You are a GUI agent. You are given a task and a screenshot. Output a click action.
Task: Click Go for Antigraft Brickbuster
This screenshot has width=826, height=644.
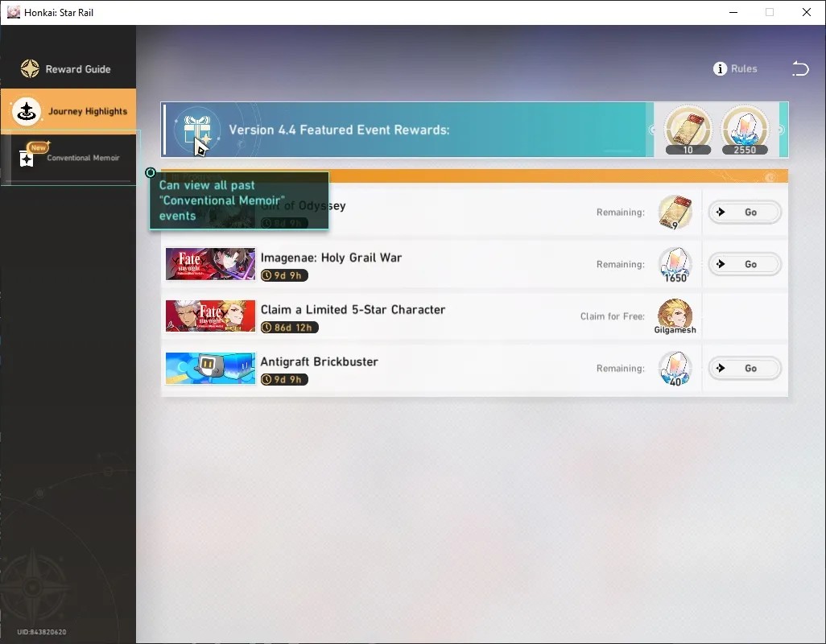pyautogui.click(x=745, y=369)
